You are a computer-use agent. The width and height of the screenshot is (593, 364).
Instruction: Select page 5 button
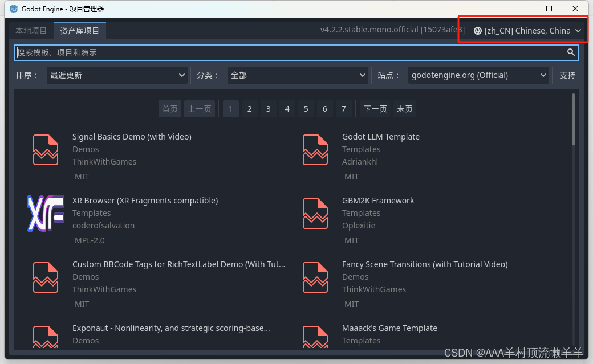(306, 109)
